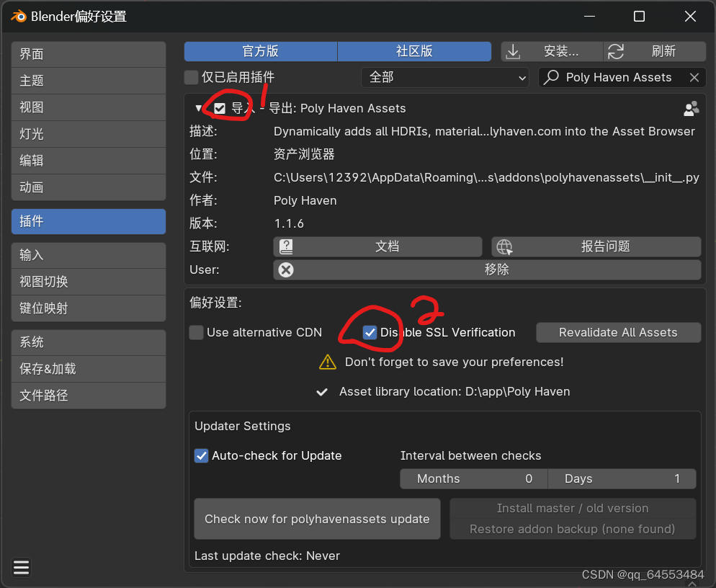Open the 文件路径 preferences section
Image resolution: width=716 pixels, height=588 pixels.
pos(89,396)
